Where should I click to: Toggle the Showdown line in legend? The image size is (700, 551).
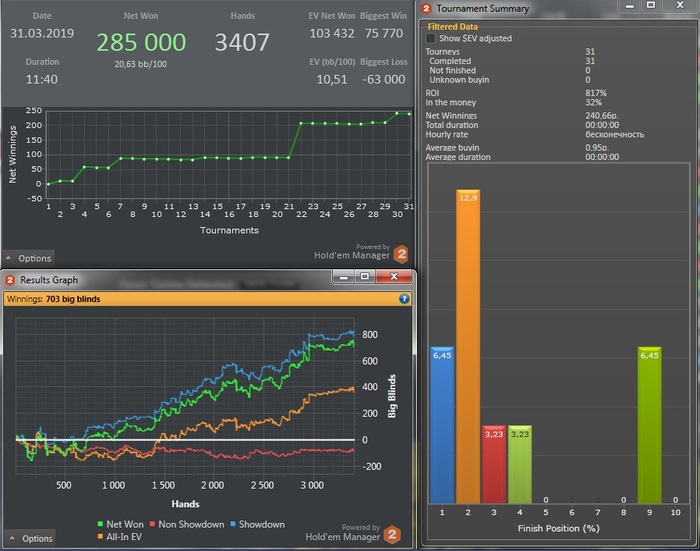pyautogui.click(x=257, y=524)
